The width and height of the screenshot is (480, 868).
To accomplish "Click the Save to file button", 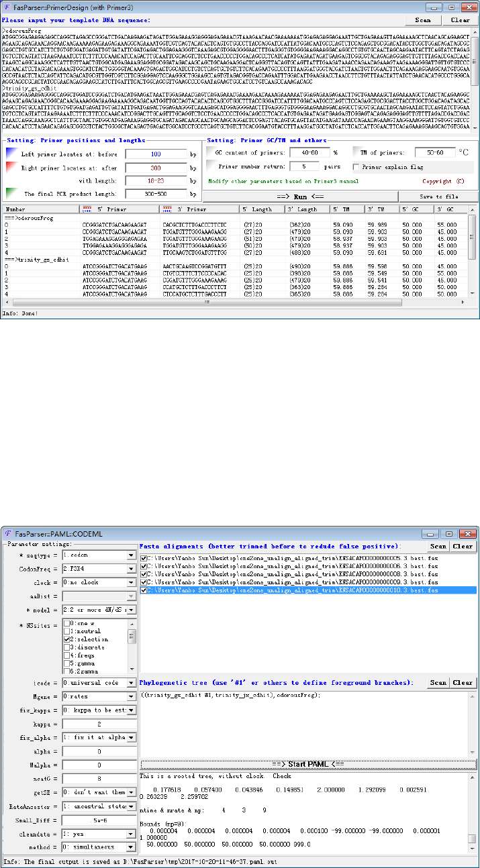I will (x=438, y=196).
